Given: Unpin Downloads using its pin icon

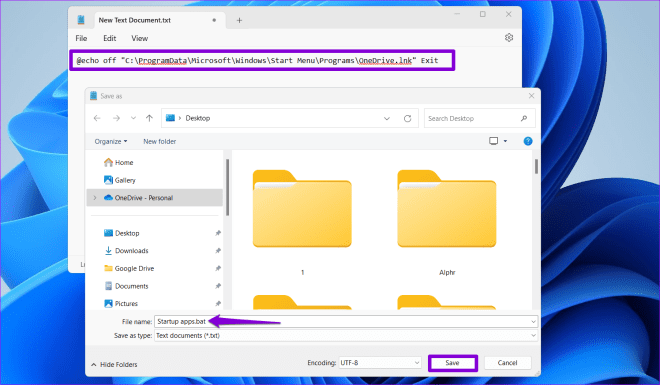Looking at the screenshot, I should [218, 251].
